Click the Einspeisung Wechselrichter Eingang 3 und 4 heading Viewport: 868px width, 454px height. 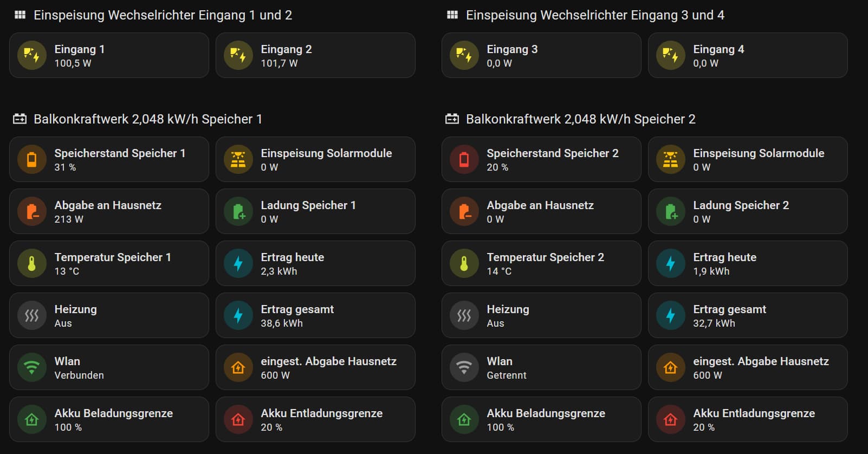pyautogui.click(x=595, y=15)
